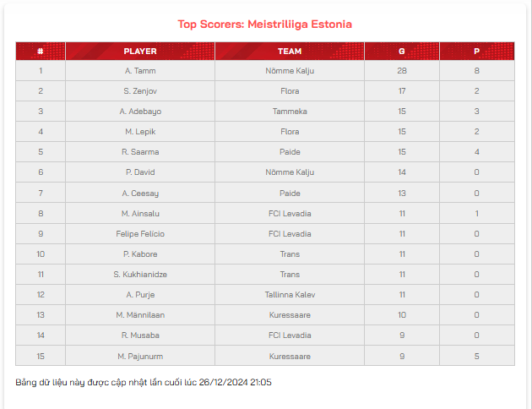532x409 pixels.
Task: Select M. Männilaan player name
Action: (x=140, y=315)
